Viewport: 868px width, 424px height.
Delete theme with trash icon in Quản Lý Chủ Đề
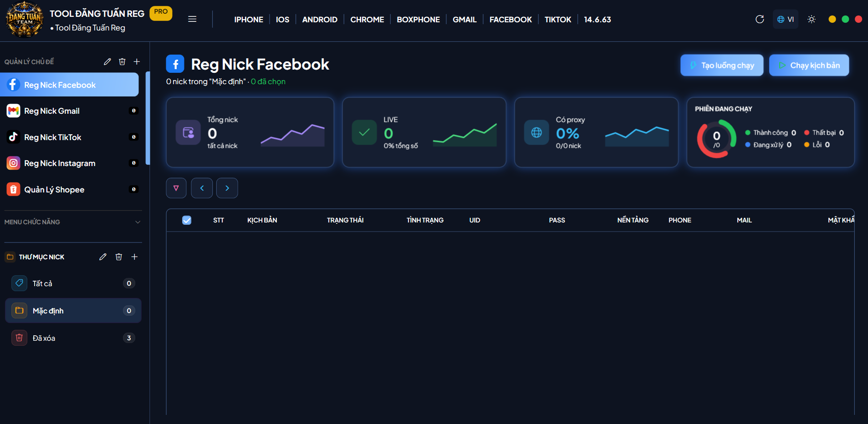(122, 61)
